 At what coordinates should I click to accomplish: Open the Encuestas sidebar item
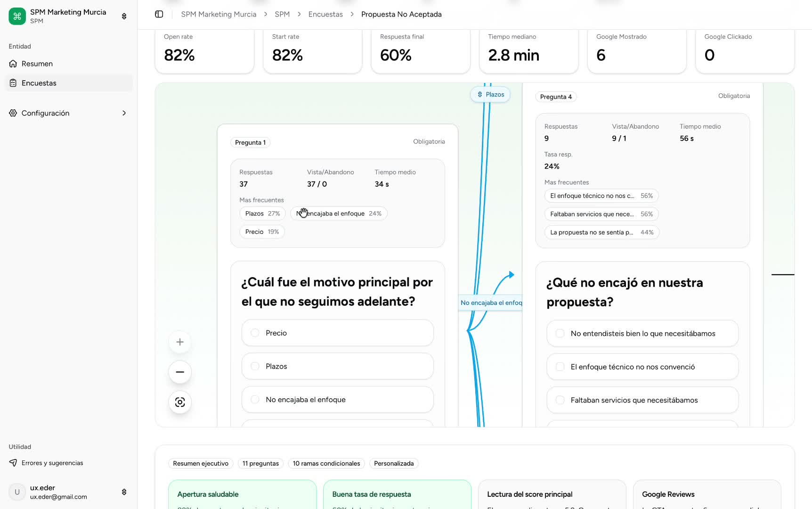click(69, 83)
